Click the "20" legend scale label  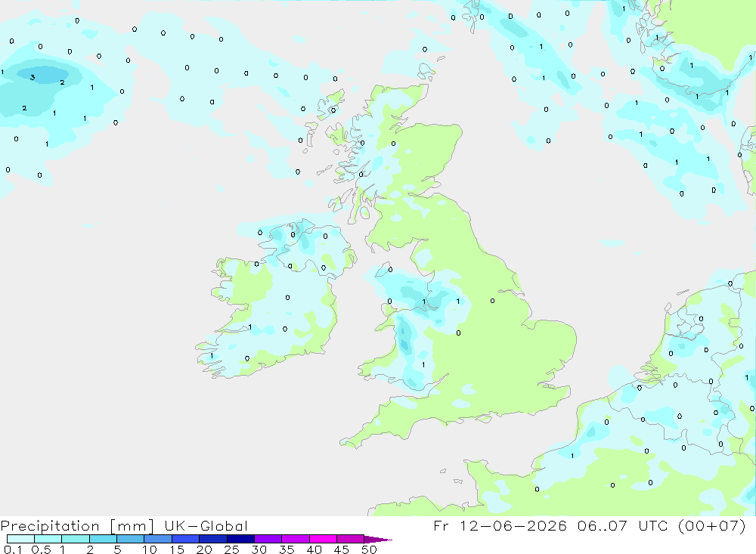[204, 549]
